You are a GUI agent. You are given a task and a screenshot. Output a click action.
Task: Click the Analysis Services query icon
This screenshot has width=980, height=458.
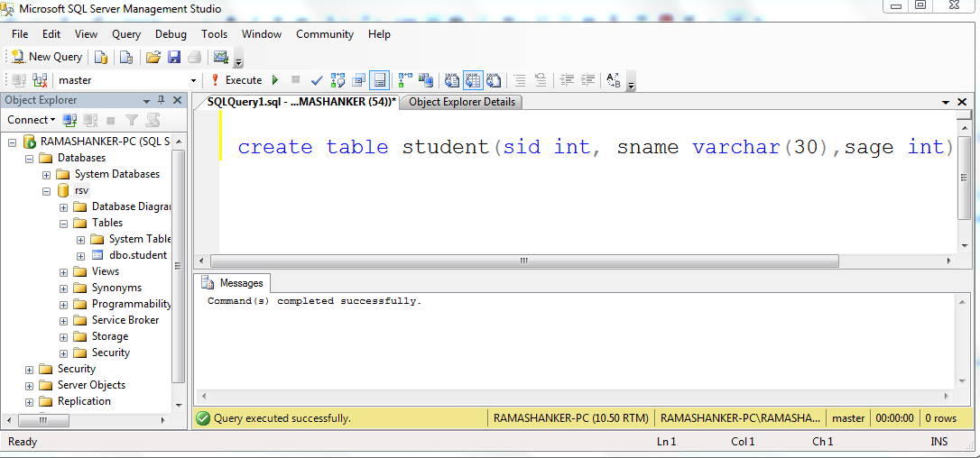tap(126, 58)
